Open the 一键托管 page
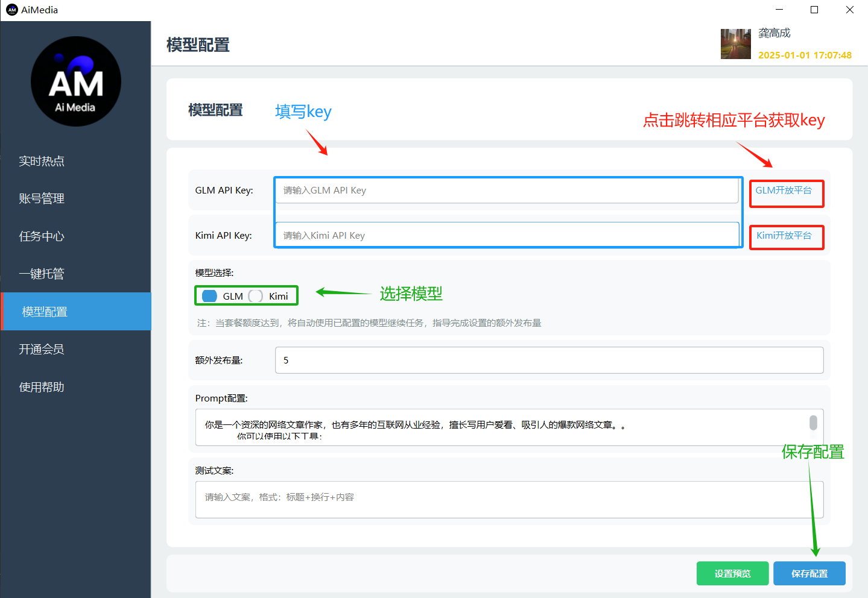 41,274
